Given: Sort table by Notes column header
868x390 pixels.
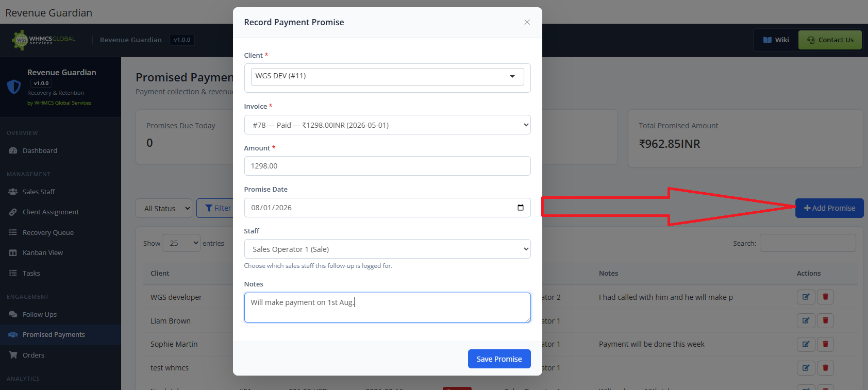Looking at the screenshot, I should click(x=608, y=273).
